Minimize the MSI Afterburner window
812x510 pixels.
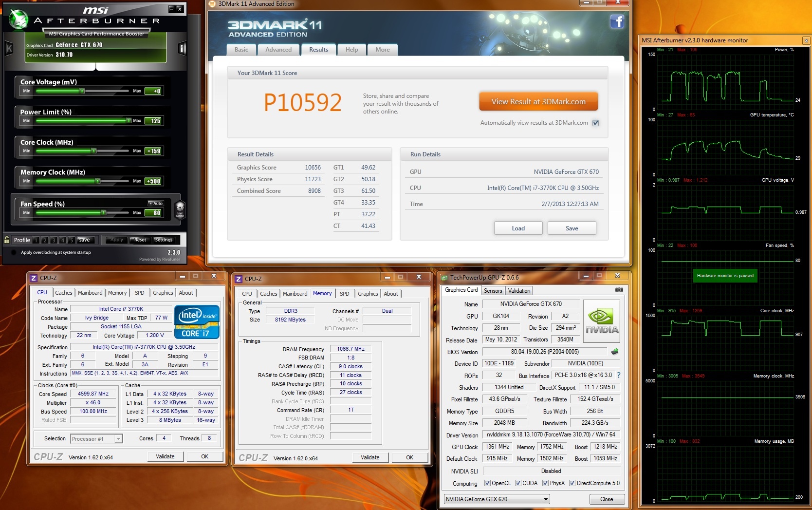(172, 9)
